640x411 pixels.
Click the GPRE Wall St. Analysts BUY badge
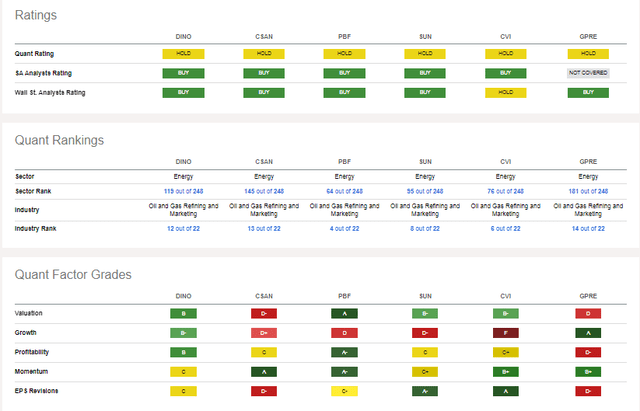click(x=588, y=93)
